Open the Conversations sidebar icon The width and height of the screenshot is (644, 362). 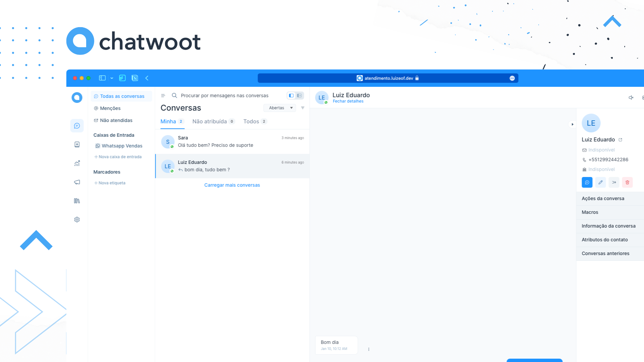(x=77, y=126)
